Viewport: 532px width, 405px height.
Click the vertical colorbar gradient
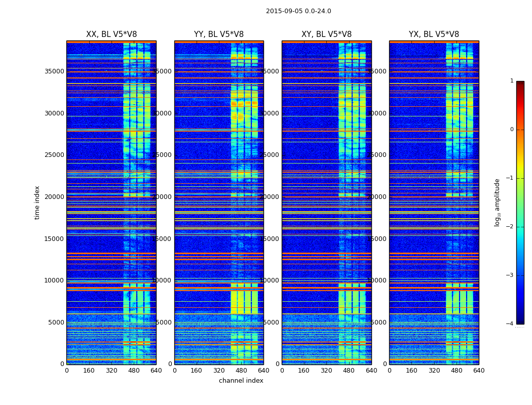tap(520, 202)
